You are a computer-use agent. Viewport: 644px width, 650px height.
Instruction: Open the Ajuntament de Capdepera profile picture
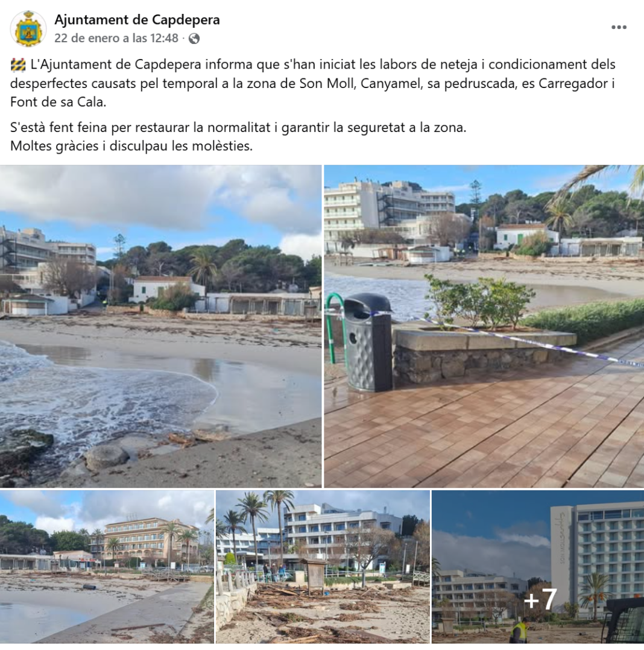point(28,28)
